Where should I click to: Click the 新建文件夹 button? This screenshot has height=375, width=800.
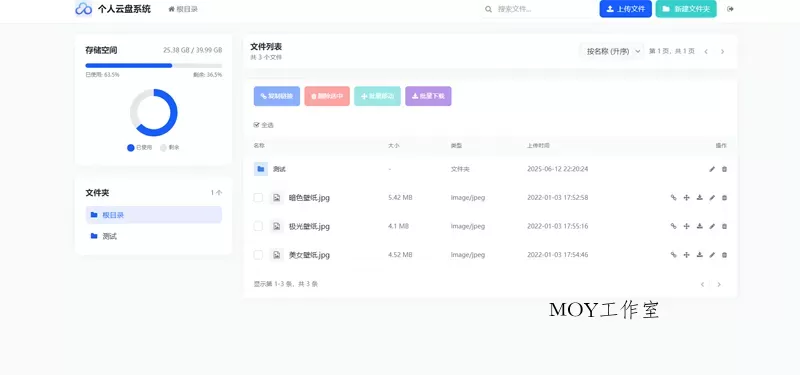(x=686, y=9)
